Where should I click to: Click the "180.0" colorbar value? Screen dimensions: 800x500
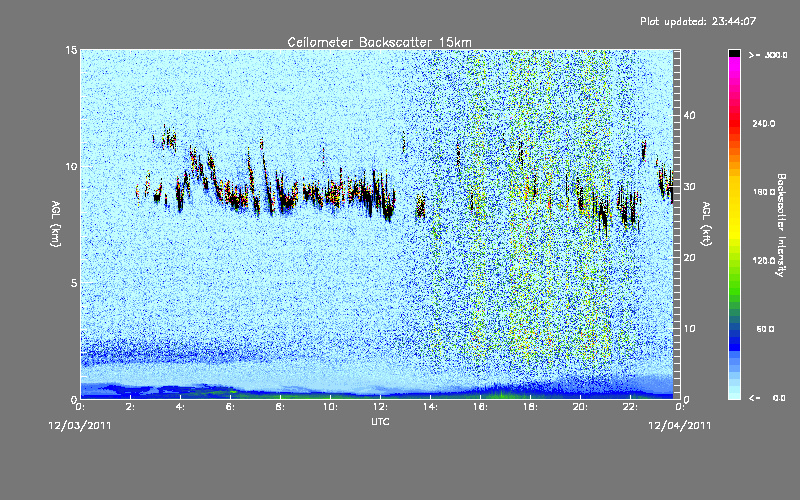[764, 192]
